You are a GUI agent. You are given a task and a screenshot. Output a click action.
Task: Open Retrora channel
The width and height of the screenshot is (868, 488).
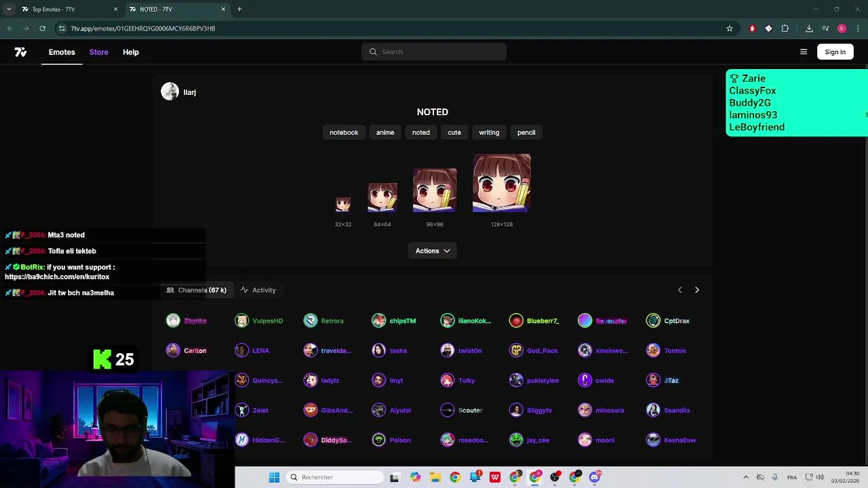click(323, 321)
